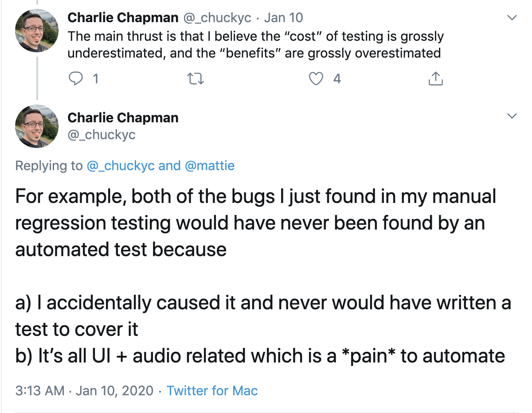Screen dimensions: 532x413
Task: Click the @_chuckyc handle below the main tweet name
Action: tap(102, 134)
